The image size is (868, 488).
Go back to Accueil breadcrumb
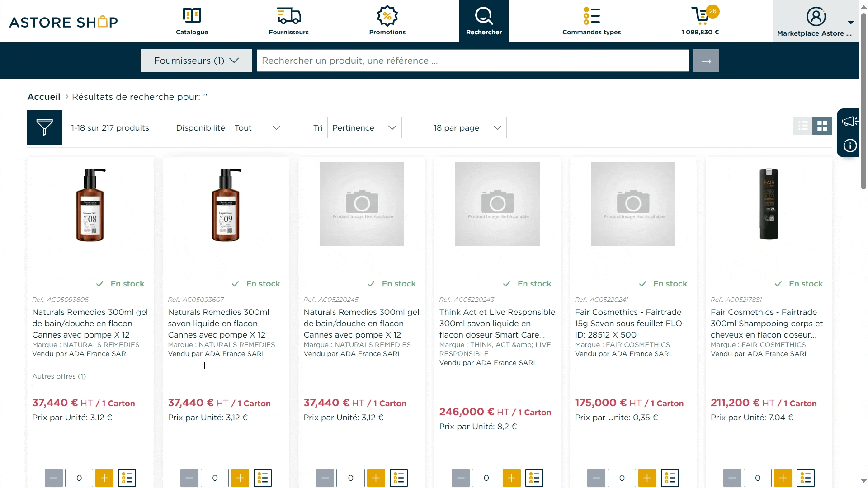pyautogui.click(x=44, y=97)
